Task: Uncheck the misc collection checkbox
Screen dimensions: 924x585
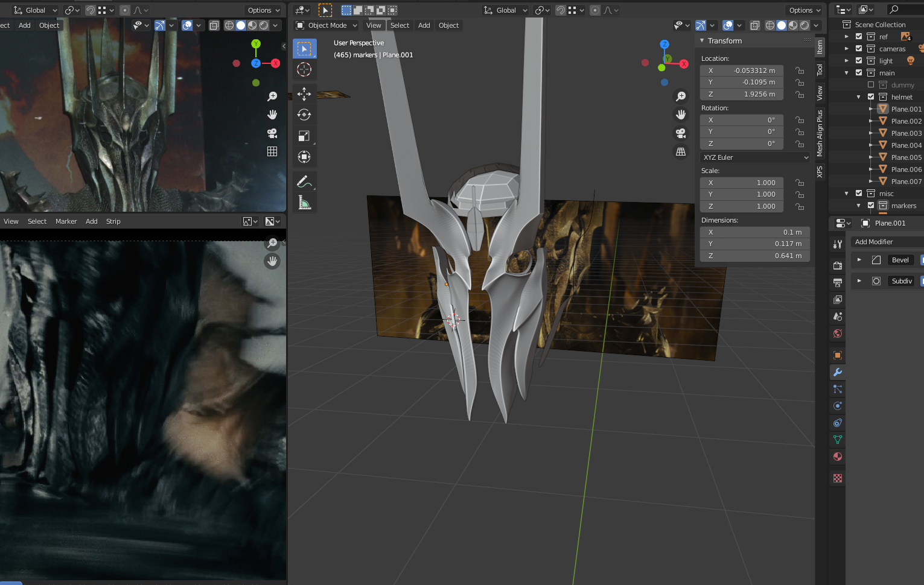Action: point(859,194)
